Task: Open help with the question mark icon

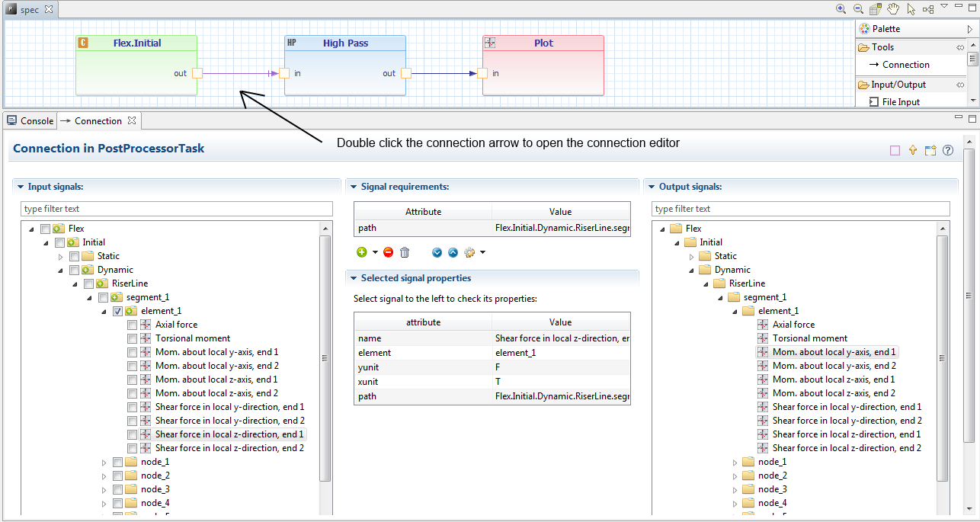Action: [948, 150]
